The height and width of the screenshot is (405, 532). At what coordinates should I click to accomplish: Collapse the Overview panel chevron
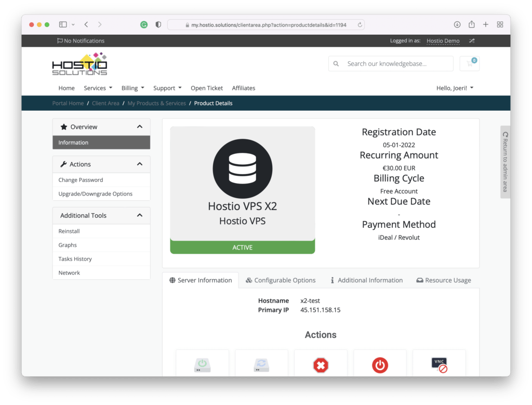(x=139, y=127)
